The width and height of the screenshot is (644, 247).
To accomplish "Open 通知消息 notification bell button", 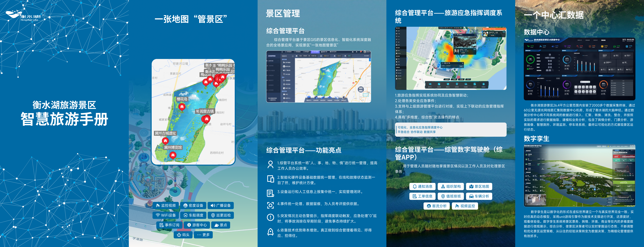I will point(422,186).
